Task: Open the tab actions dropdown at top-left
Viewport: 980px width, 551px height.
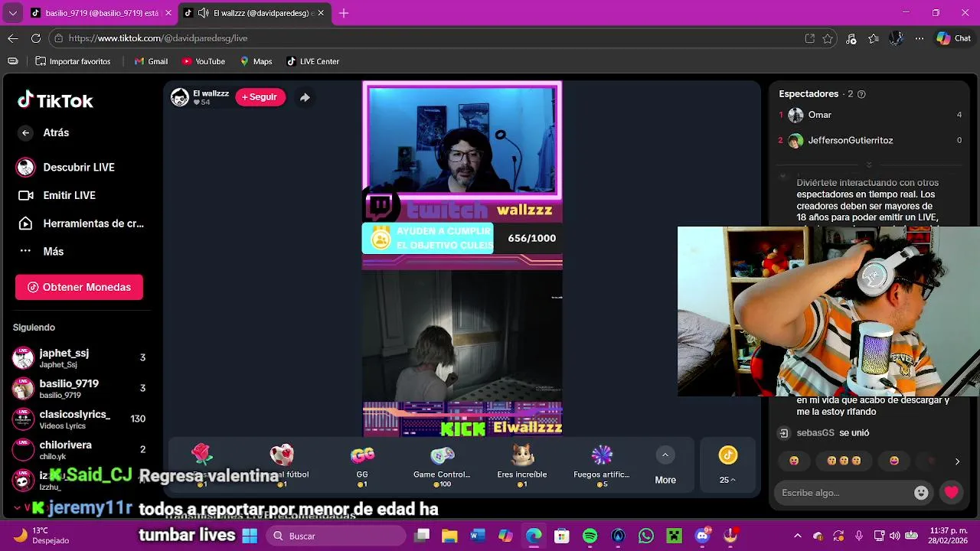Action: (x=12, y=13)
